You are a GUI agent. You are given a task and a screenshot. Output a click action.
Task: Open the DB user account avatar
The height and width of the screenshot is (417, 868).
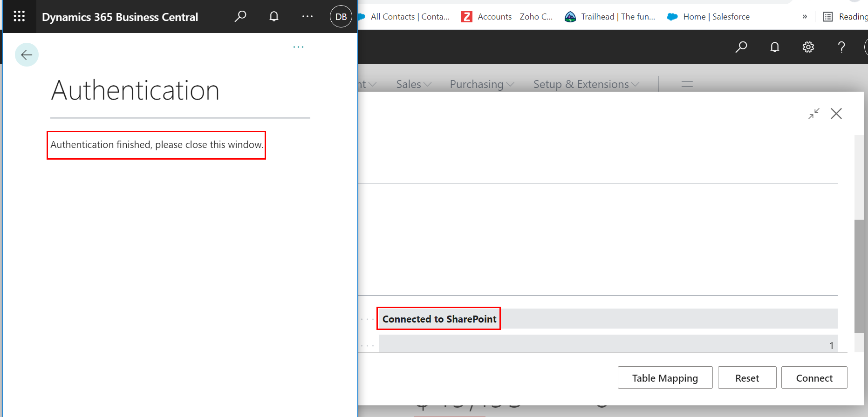pyautogui.click(x=341, y=16)
